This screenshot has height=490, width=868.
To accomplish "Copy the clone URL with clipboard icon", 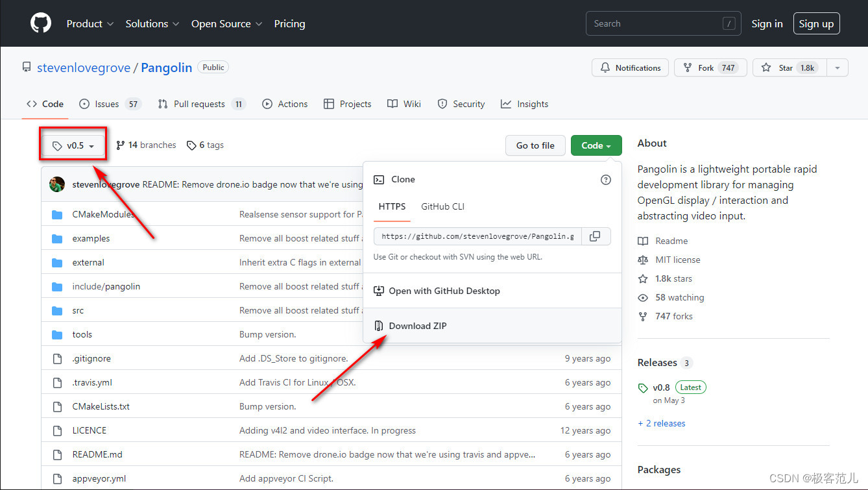I will pyautogui.click(x=595, y=236).
